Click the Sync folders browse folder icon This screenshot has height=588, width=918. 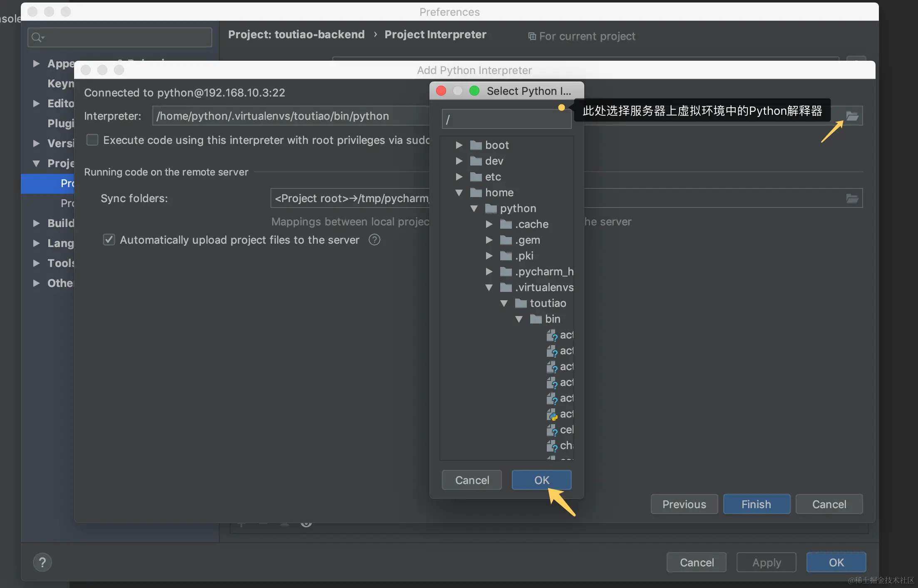852,198
